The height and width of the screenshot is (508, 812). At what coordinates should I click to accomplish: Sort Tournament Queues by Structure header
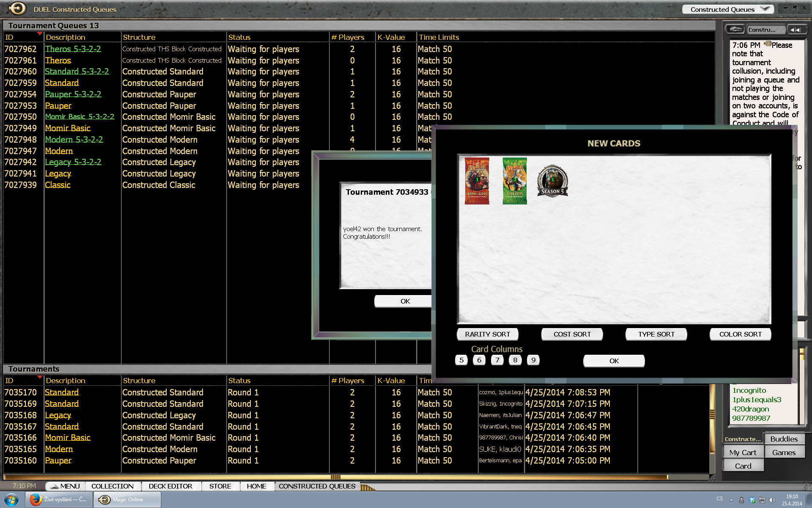[139, 37]
